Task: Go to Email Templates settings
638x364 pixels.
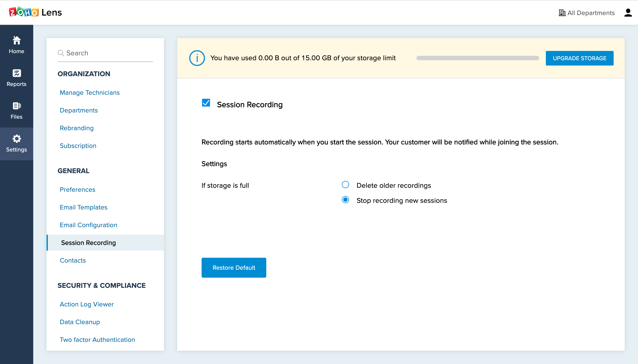Action: (83, 207)
